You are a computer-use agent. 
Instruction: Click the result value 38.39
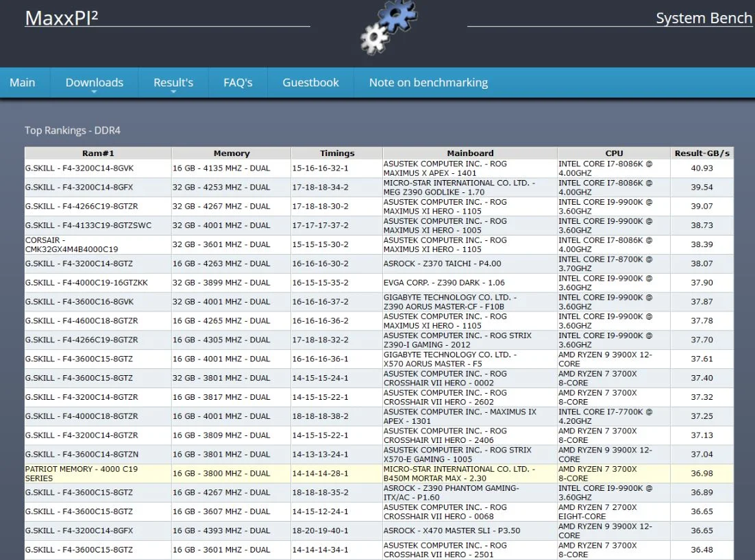pos(702,244)
